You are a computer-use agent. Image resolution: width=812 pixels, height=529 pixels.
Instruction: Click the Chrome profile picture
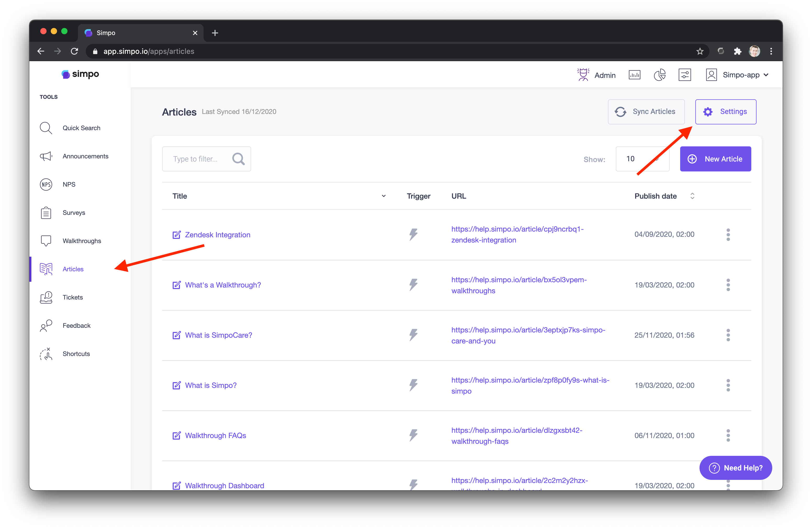pyautogui.click(x=754, y=51)
